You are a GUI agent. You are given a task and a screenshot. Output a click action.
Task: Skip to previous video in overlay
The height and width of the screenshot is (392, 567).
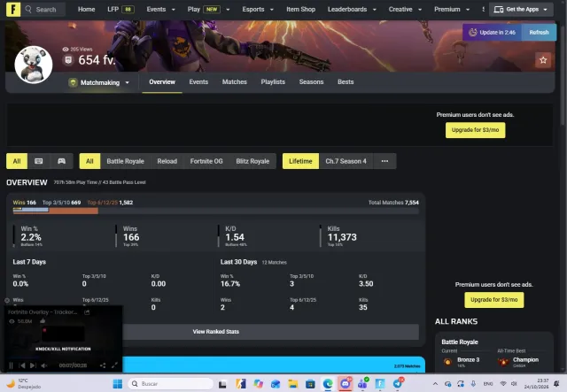pos(22,365)
